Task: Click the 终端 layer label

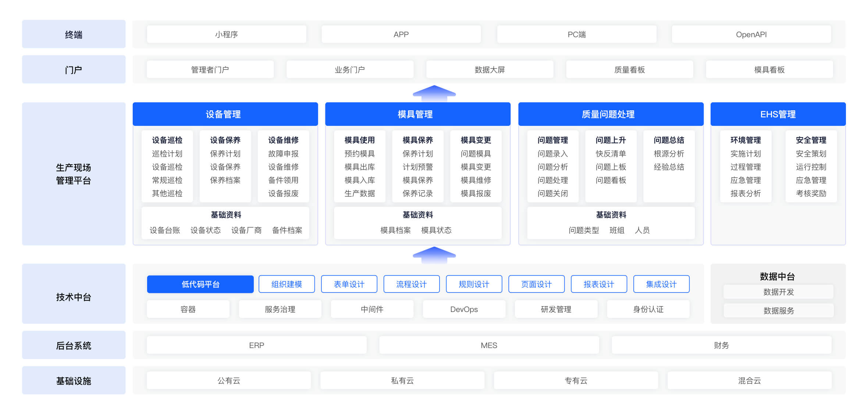Action: coord(74,34)
